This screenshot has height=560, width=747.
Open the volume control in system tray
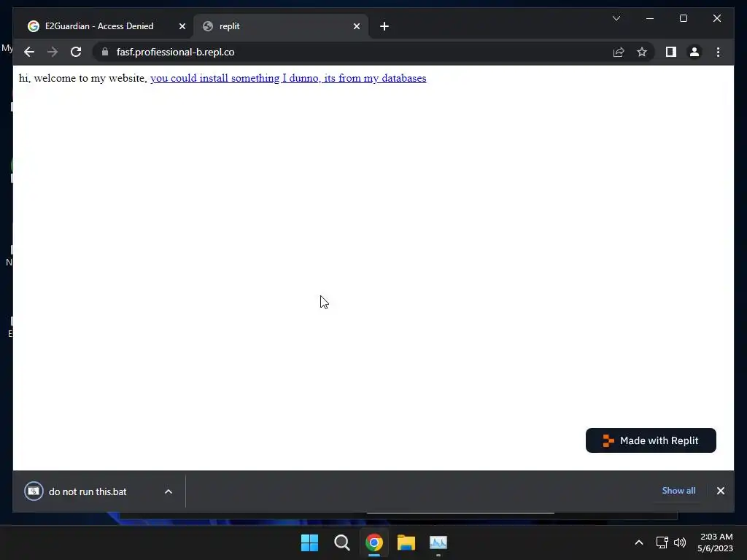point(680,542)
